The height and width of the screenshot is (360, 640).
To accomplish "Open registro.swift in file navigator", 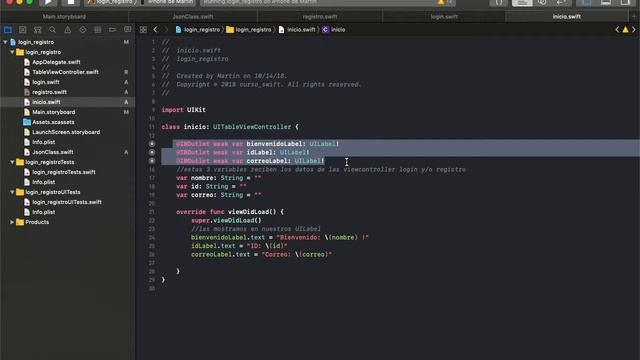I will pyautogui.click(x=49, y=92).
